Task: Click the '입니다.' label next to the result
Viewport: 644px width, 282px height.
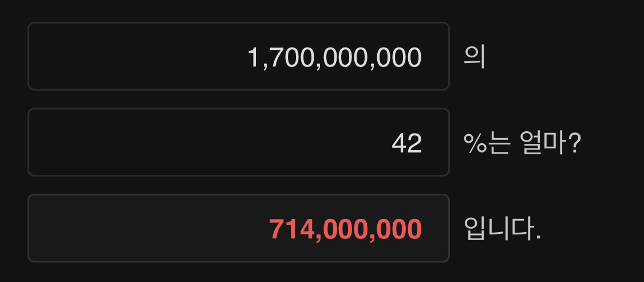Action: (502, 229)
